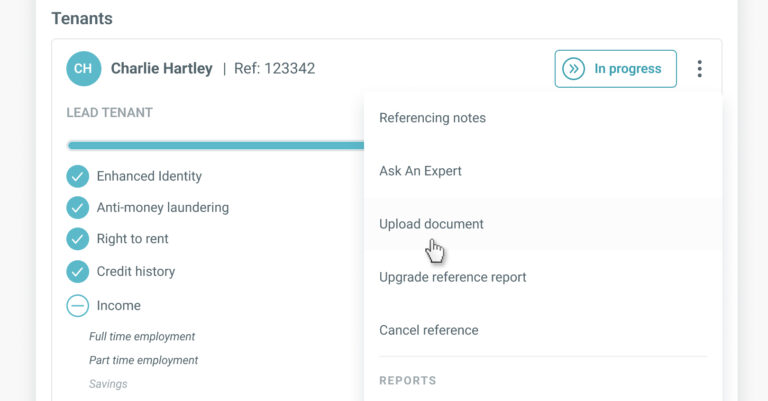Viewport: 768px width, 401px height.
Task: Open Full time employment item
Action: point(142,336)
